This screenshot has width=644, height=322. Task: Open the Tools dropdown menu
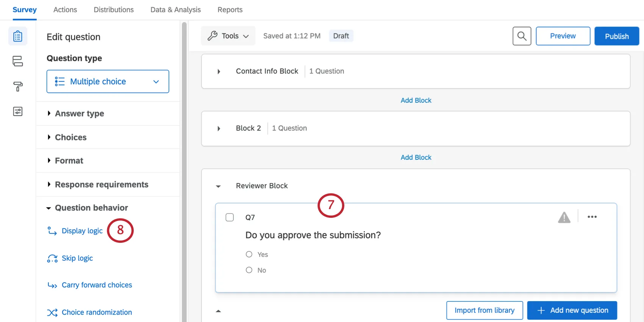[228, 36]
